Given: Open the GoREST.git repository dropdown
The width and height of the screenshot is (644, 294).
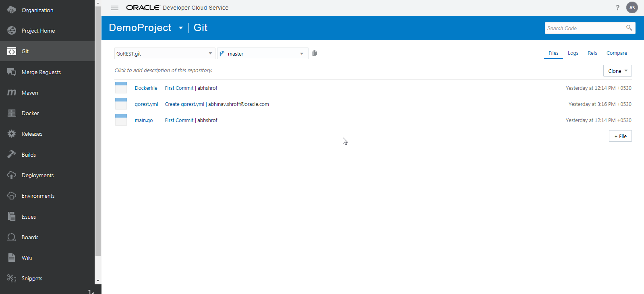Looking at the screenshot, I should point(165,54).
